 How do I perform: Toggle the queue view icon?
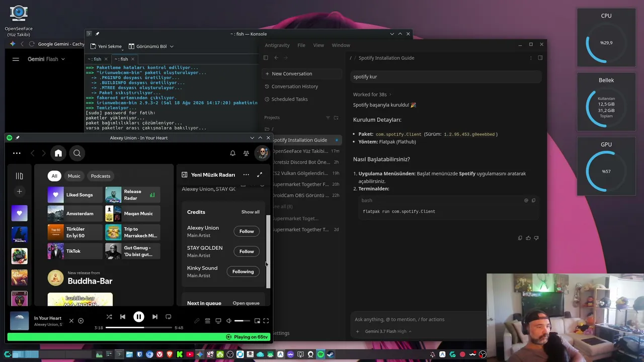(207, 321)
